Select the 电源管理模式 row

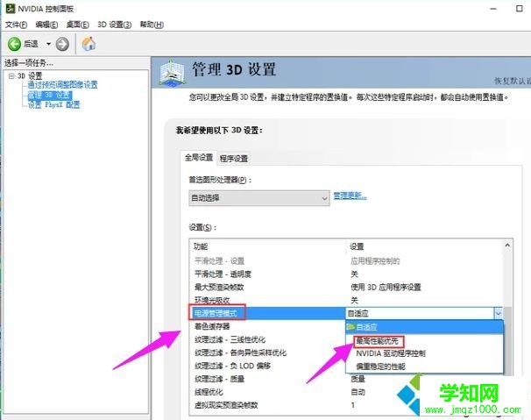[x=267, y=313]
